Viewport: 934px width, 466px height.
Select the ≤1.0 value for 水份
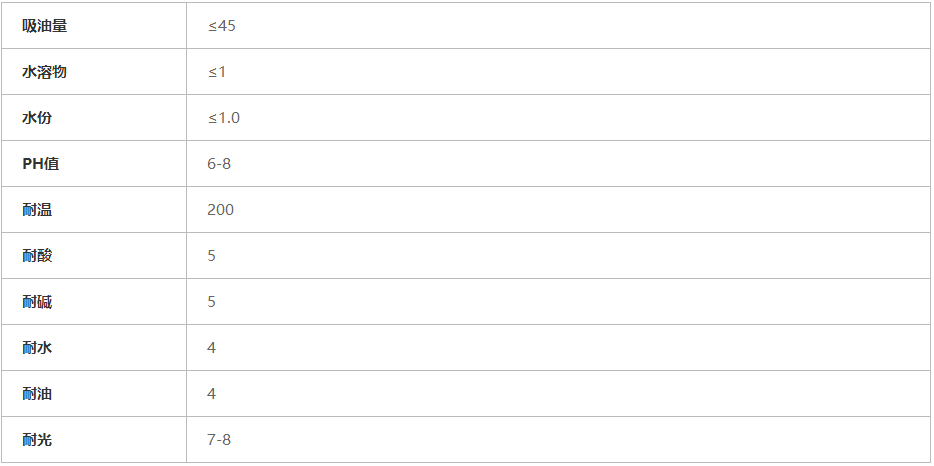(x=224, y=118)
